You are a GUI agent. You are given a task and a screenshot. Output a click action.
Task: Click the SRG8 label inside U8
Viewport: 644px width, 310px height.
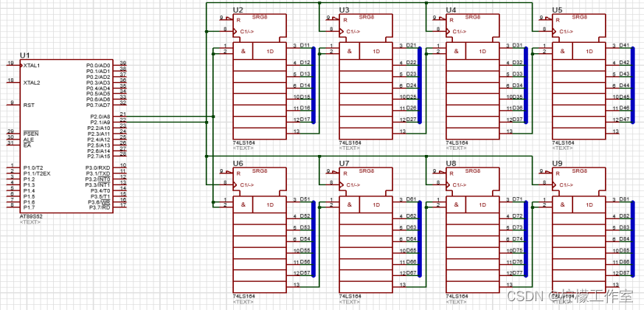click(473, 171)
